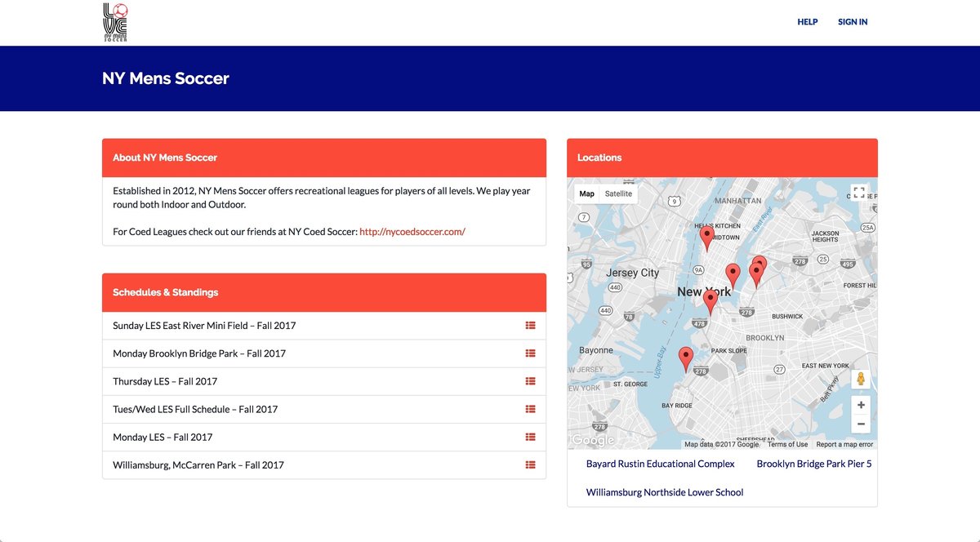Open Williamsburg, McCarren Park – Fall 2017 schedule
Viewport: 980px width, 542px height.
[198, 464]
